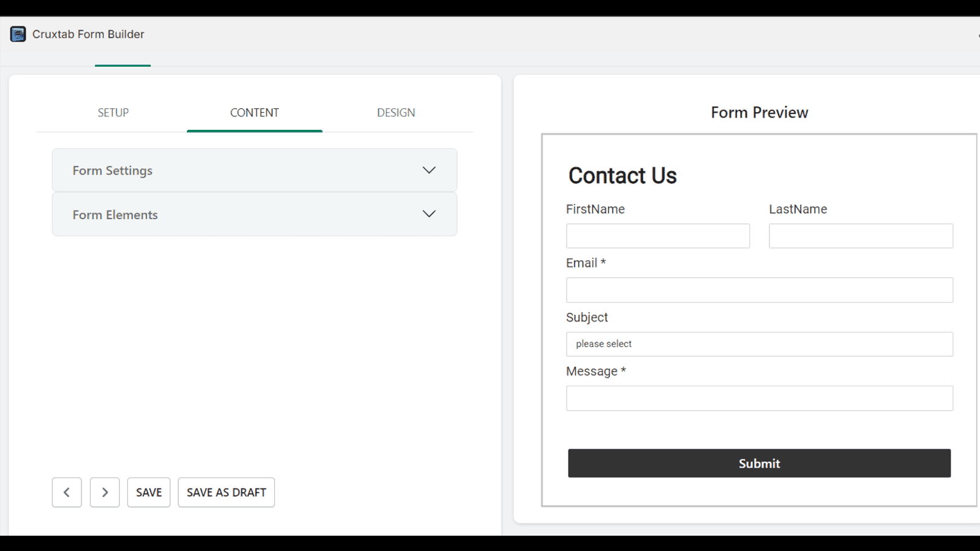Click the Message input field
The image size is (980, 551).
pos(759,398)
